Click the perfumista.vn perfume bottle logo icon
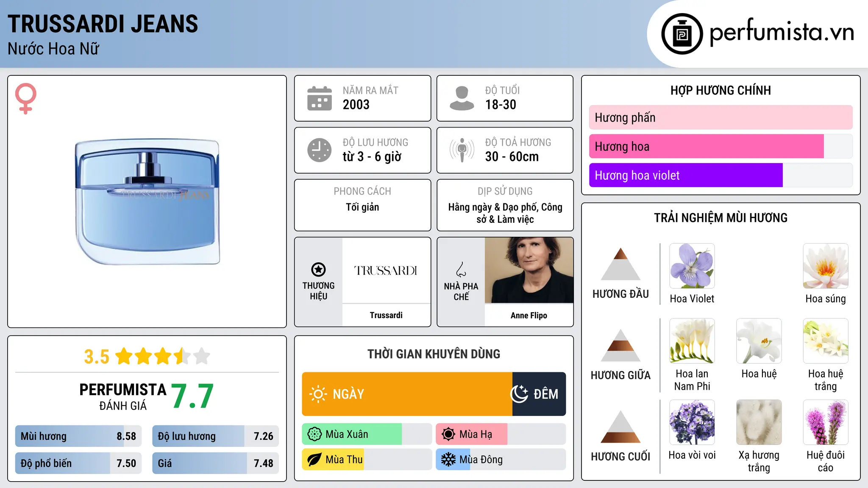The height and width of the screenshot is (488, 868). [682, 34]
